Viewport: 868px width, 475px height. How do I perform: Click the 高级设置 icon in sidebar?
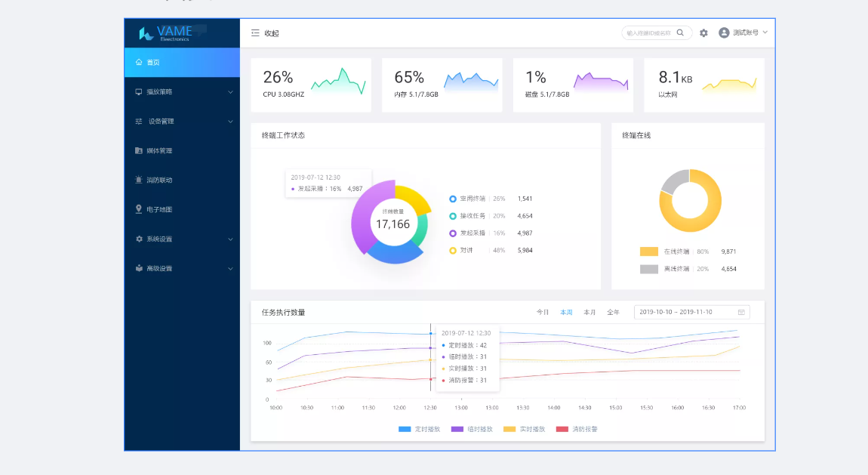coord(139,269)
